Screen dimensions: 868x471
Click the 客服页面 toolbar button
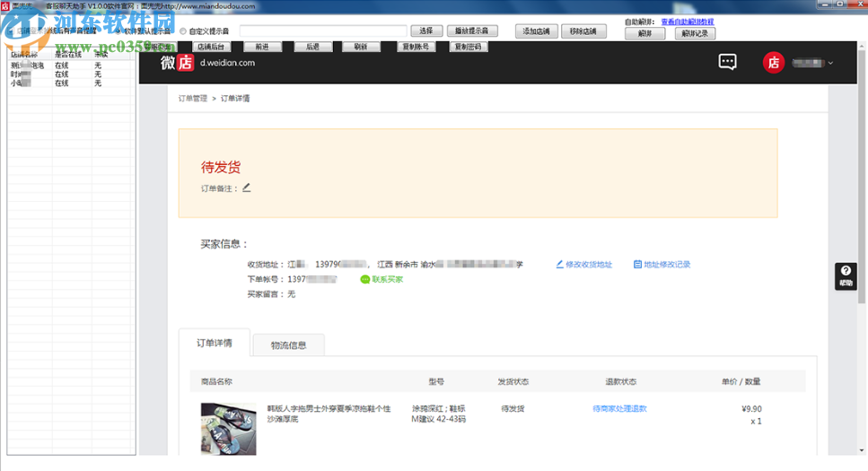pyautogui.click(x=158, y=47)
